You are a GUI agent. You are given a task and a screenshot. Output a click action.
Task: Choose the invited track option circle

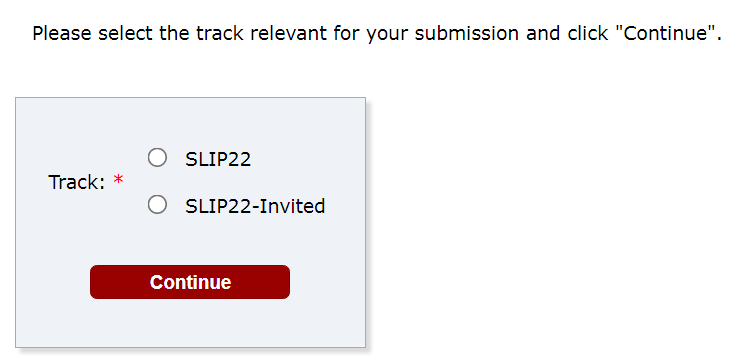click(157, 205)
